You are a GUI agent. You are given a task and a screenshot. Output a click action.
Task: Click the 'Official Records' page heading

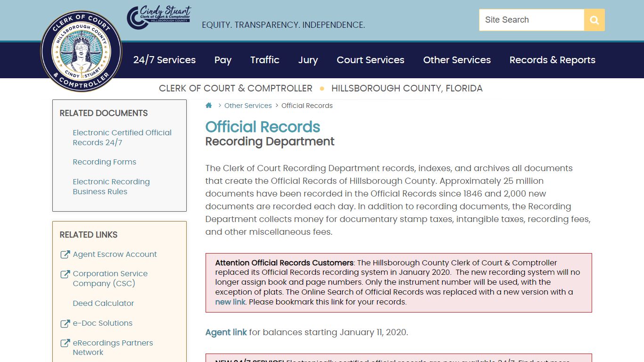[263, 127]
